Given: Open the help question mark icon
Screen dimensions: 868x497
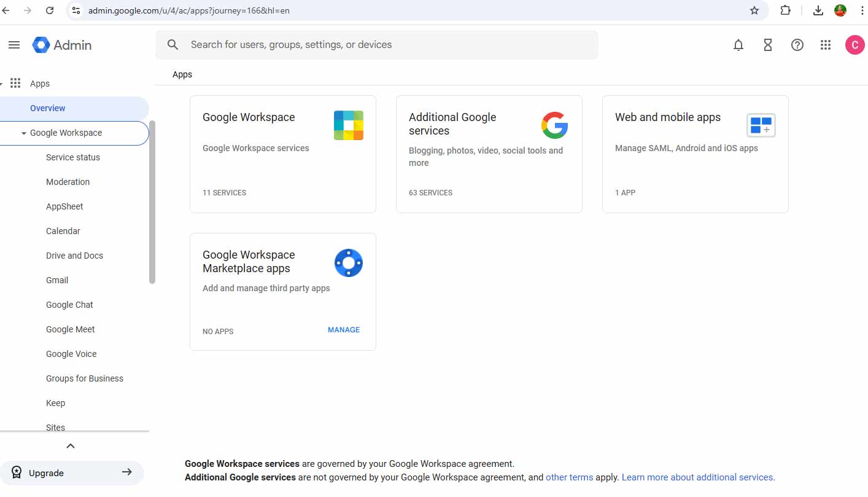Looking at the screenshot, I should [x=797, y=44].
